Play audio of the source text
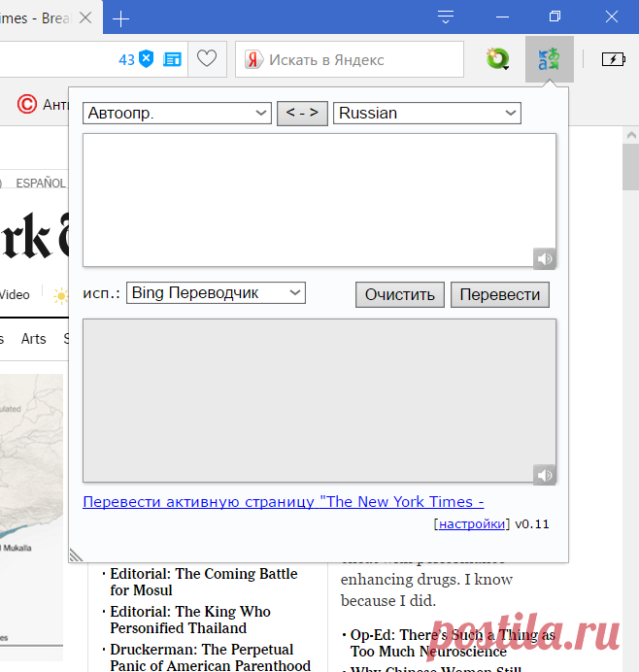This screenshot has width=639, height=672. coord(544,258)
